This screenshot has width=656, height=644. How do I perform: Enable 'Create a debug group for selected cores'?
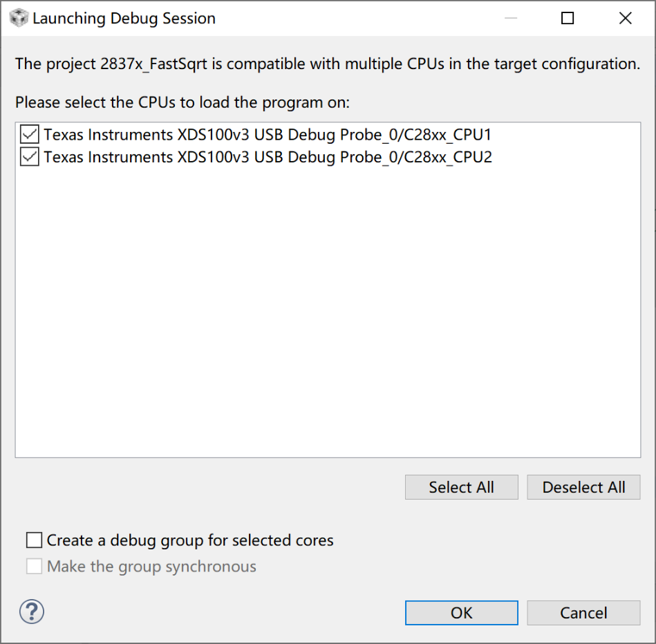(34, 540)
